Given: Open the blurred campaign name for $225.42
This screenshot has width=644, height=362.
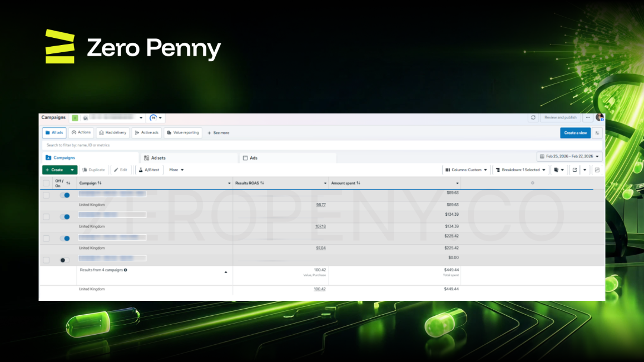Looking at the screenshot, I should click(x=112, y=237).
